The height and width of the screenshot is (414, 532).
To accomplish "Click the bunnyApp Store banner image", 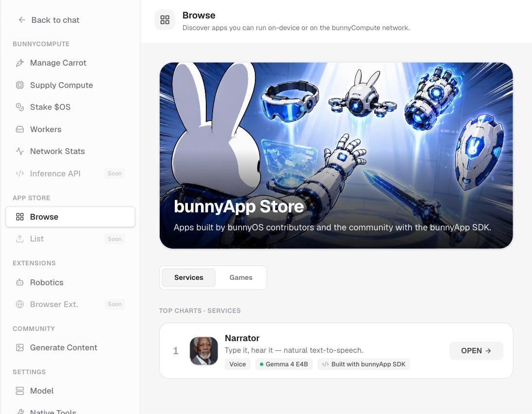I will click(x=336, y=155).
